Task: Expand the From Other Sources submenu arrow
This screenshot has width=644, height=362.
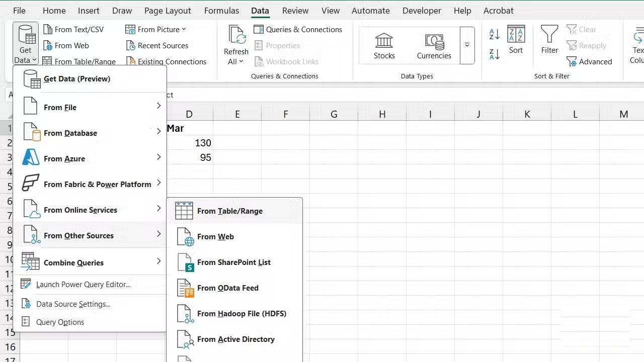Action: pos(158,234)
